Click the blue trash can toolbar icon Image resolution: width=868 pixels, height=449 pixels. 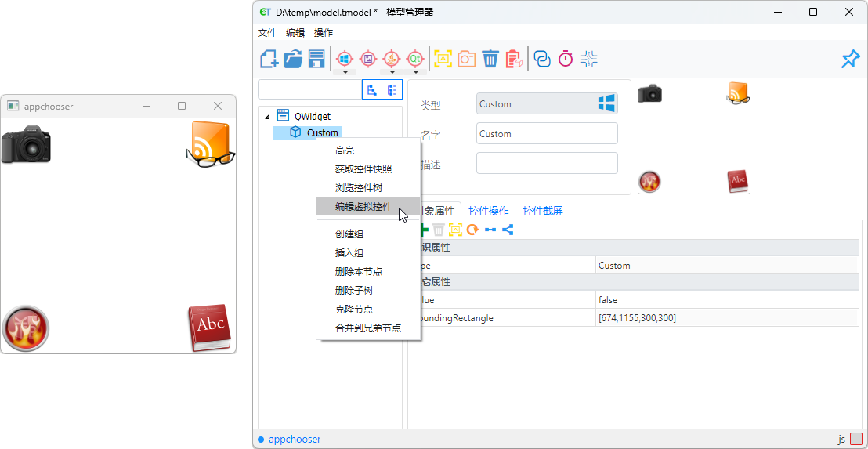pos(490,59)
